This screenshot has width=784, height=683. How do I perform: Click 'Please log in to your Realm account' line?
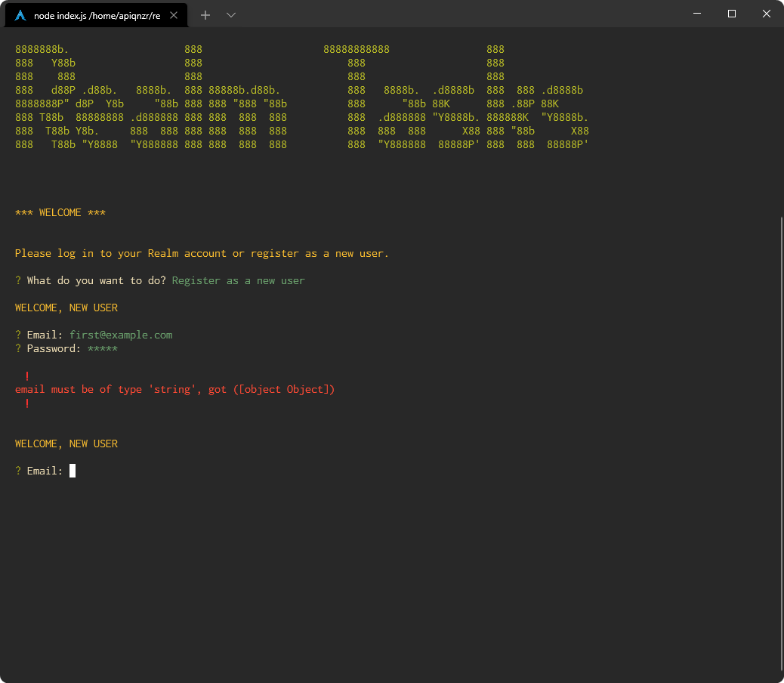(x=202, y=254)
